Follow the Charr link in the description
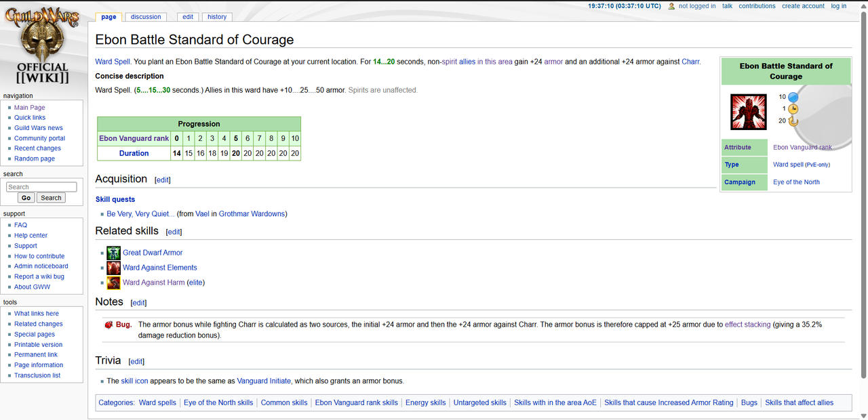Viewport: 868px width, 420px height. tap(690, 62)
